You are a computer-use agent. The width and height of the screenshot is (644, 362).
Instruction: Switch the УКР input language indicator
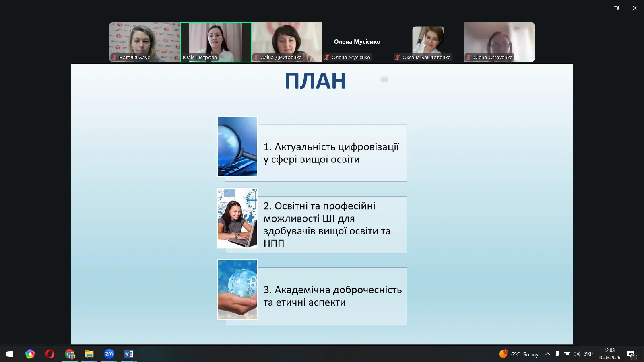[588, 354]
